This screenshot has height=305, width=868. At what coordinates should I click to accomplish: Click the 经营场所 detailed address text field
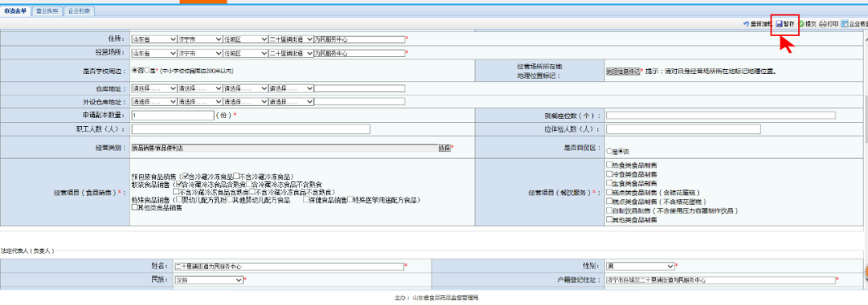tap(360, 54)
